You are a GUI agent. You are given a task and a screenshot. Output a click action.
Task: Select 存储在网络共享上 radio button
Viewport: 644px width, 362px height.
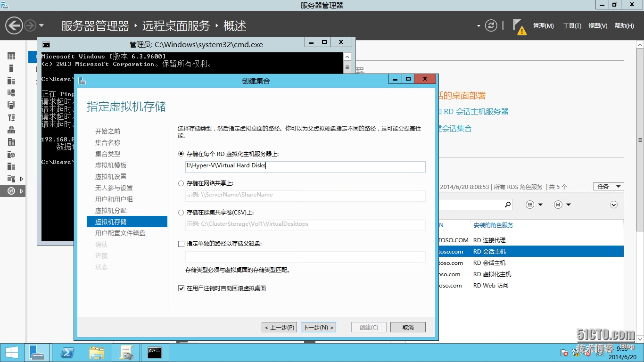tap(181, 183)
